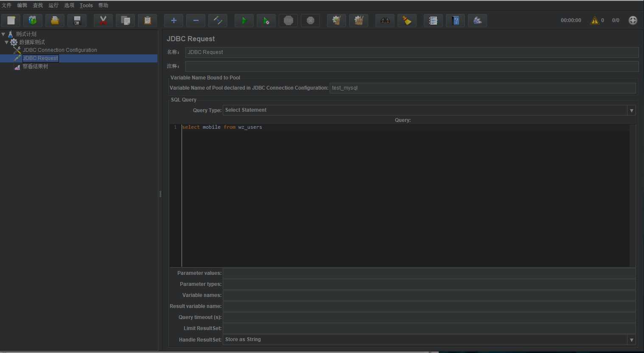Click inside the SQL query editor

click(405, 195)
